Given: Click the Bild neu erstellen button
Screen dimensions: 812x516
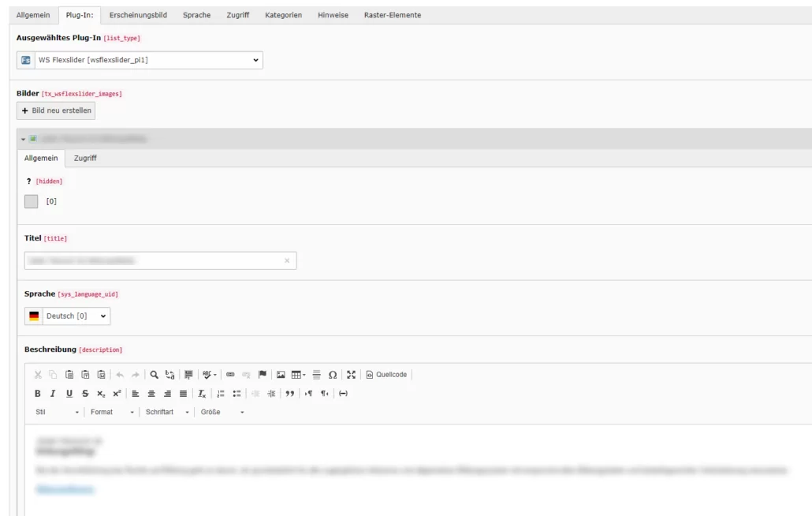Looking at the screenshot, I should pyautogui.click(x=55, y=110).
